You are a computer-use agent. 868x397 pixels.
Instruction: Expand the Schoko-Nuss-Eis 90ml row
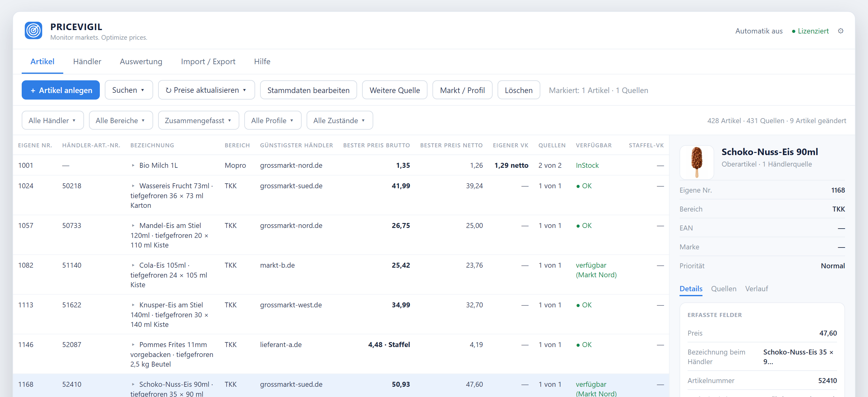133,385
